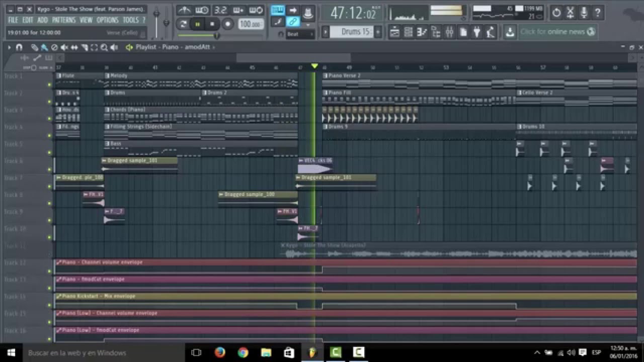Image resolution: width=644 pixels, height=362 pixels.
Task: Mute Track 5 using its green light
Action: coord(49,152)
